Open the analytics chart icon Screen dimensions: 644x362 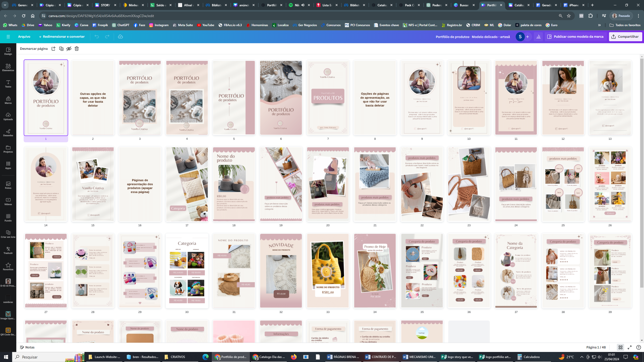[538, 37]
